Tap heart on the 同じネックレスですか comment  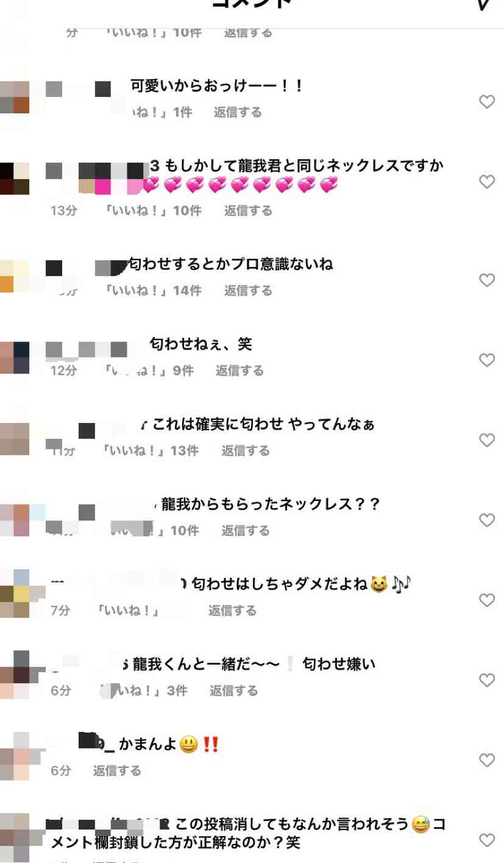(487, 182)
